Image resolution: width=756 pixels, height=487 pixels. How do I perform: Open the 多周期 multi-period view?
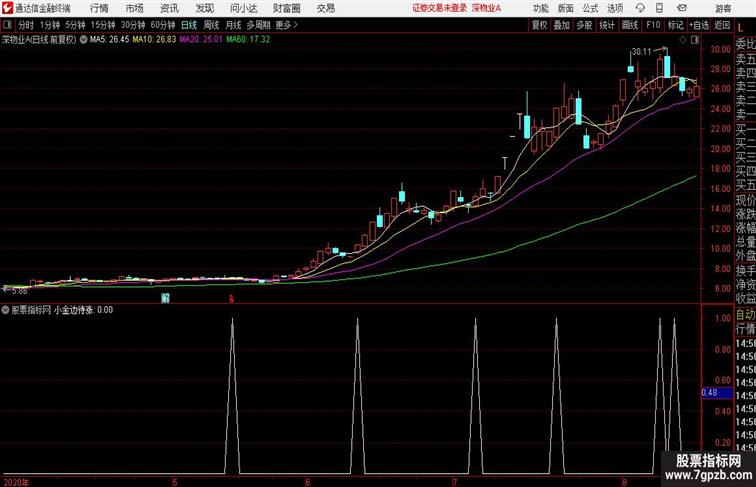click(x=258, y=25)
